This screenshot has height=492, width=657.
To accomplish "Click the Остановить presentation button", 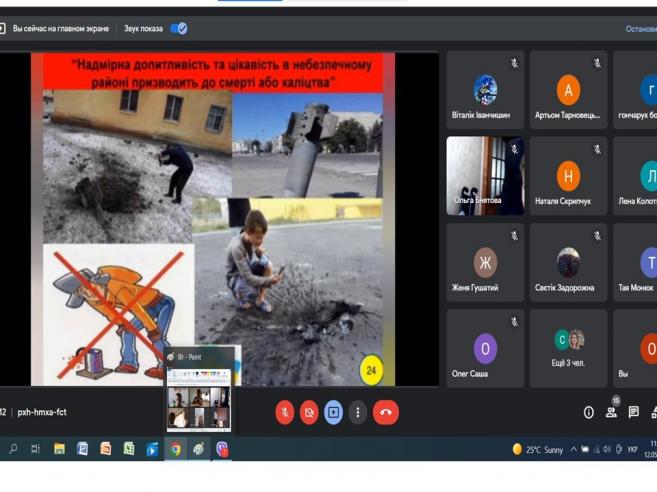I will point(640,29).
